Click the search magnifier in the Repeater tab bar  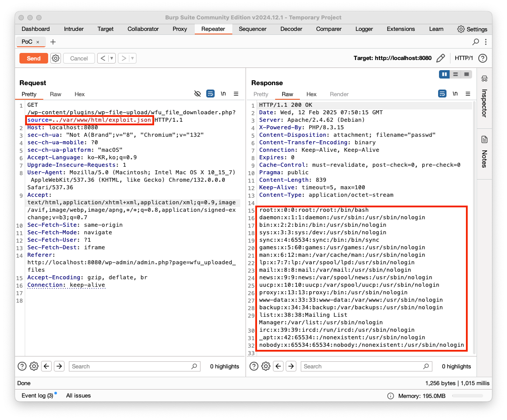coord(476,41)
